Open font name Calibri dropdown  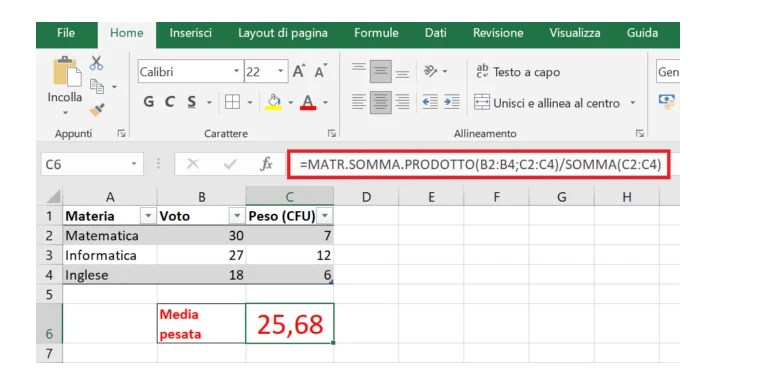click(236, 72)
